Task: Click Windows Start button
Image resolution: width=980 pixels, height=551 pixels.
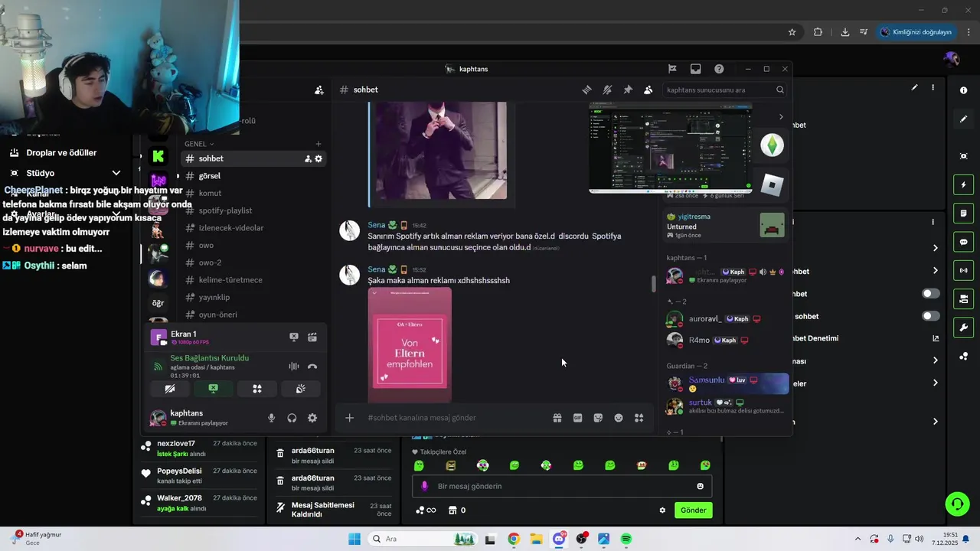Action: (354, 540)
